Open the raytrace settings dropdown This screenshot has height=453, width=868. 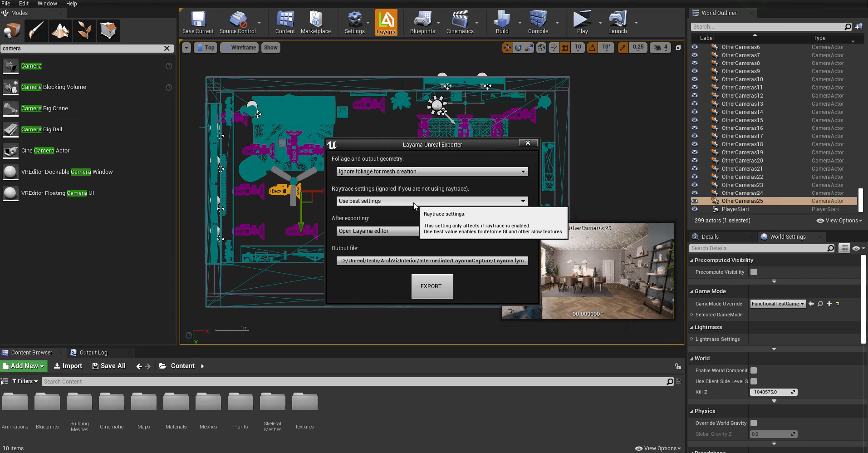tap(432, 201)
